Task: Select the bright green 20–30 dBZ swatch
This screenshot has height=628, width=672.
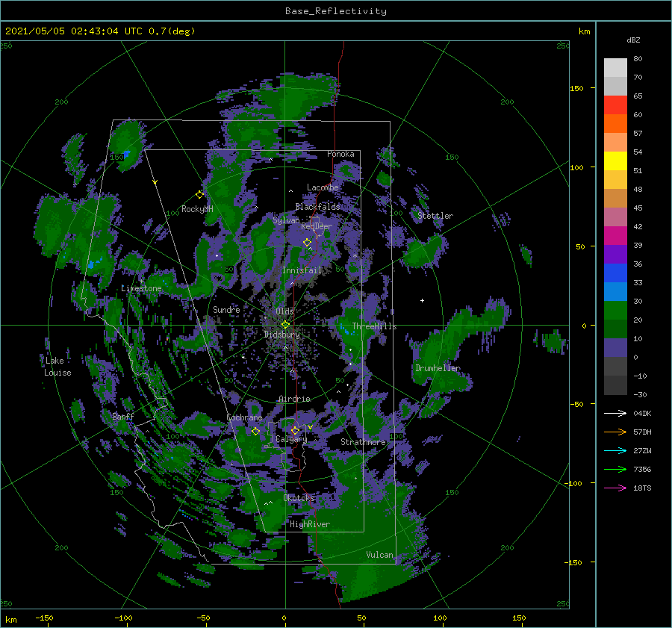Action: click(x=615, y=311)
